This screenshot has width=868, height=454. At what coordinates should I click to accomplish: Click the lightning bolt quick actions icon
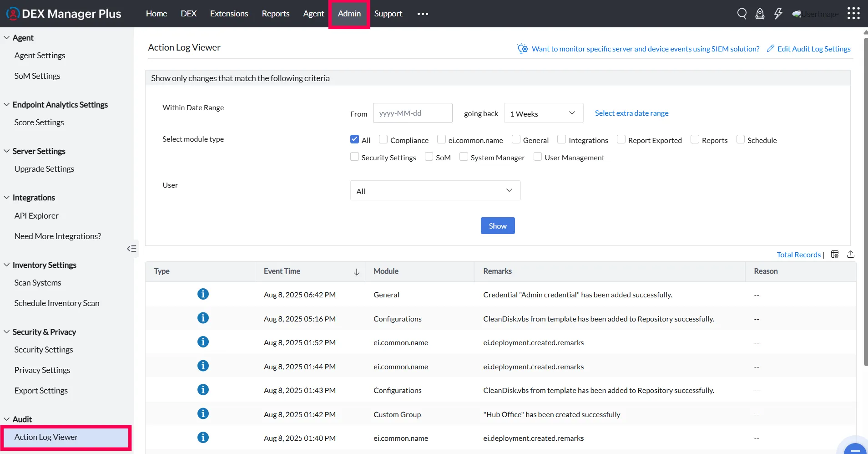(x=778, y=14)
